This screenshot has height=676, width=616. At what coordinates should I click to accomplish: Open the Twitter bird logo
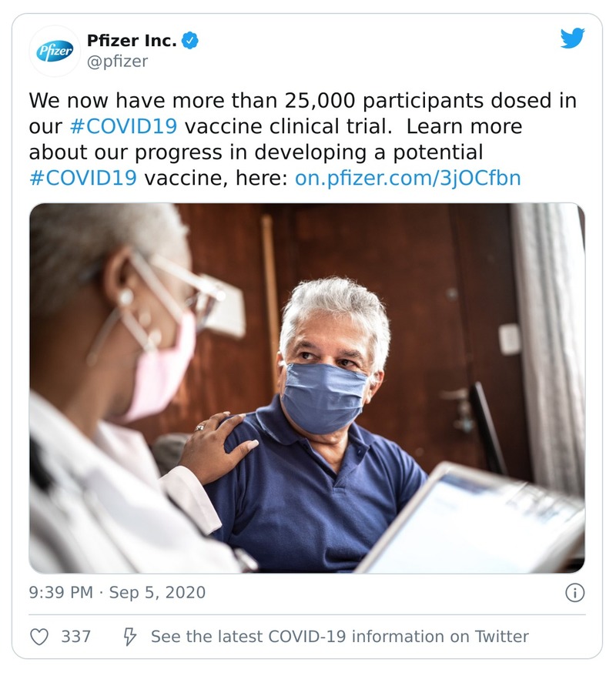[572, 38]
